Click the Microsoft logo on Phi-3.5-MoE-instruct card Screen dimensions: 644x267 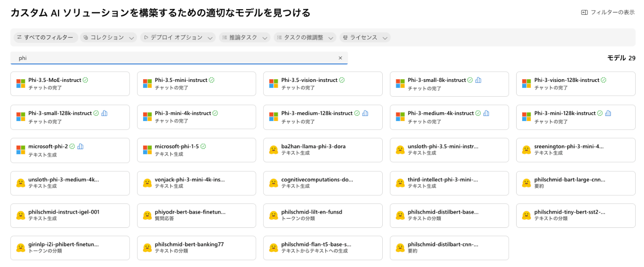21,84
